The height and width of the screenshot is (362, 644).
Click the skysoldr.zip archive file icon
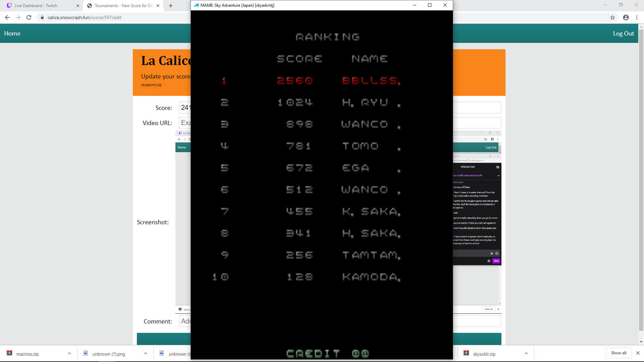click(x=466, y=353)
